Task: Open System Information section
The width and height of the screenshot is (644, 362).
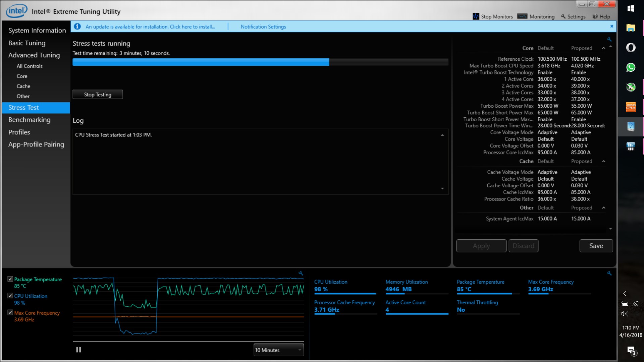Action: click(37, 31)
